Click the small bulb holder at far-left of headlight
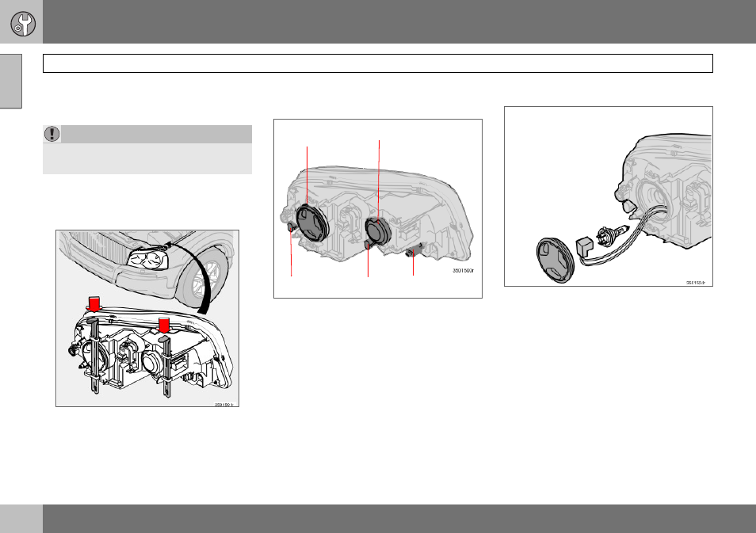The width and height of the screenshot is (756, 533). coord(290,227)
